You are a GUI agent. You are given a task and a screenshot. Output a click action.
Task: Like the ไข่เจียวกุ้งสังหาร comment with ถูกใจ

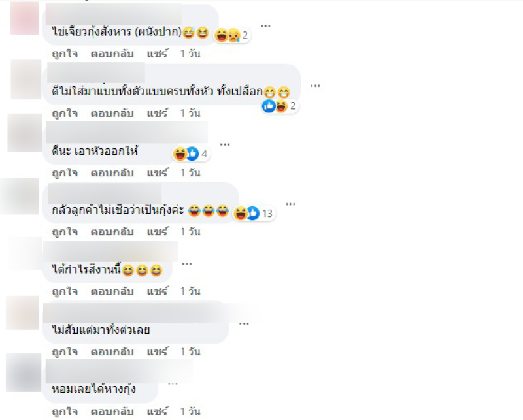[65, 54]
